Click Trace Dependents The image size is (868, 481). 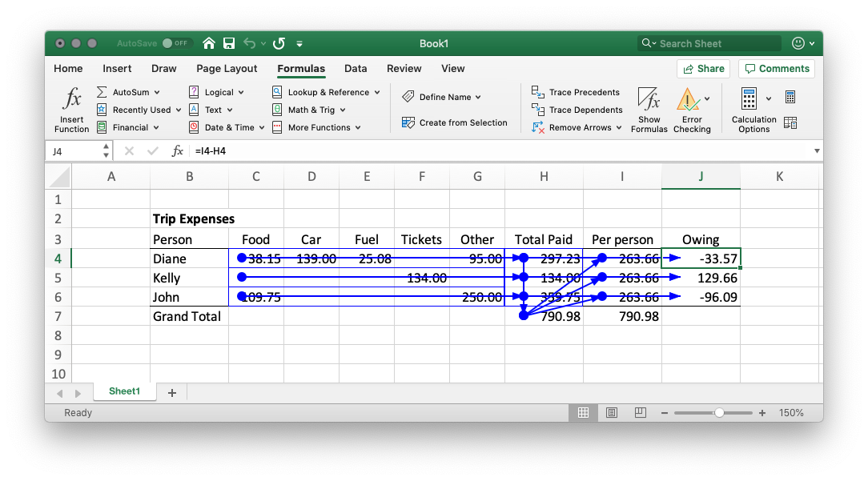tap(577, 110)
